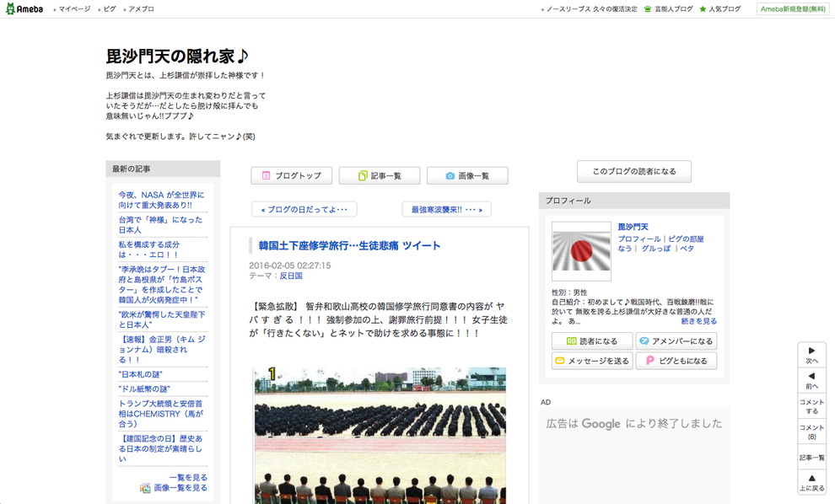Open the recent article "日本札の謎"

141,374
